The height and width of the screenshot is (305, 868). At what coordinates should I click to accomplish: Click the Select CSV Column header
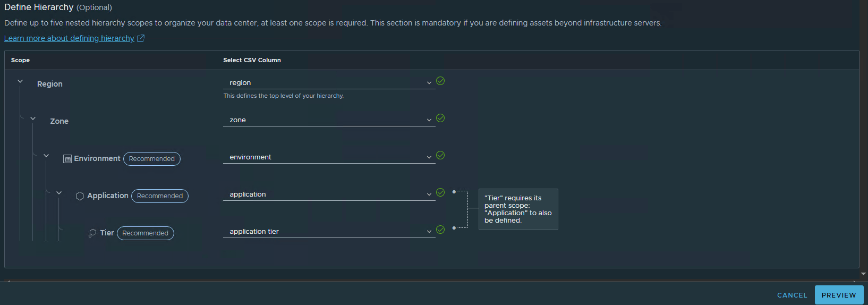coord(252,60)
